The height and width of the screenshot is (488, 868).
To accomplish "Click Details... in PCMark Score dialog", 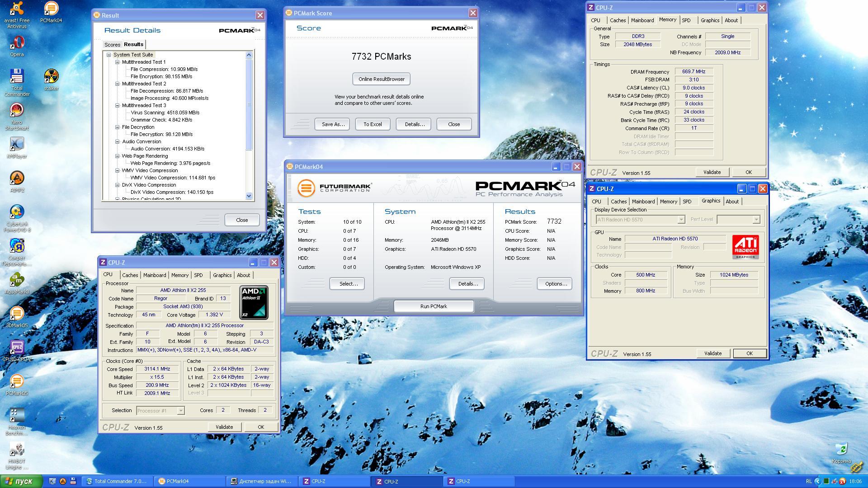I will coord(414,124).
